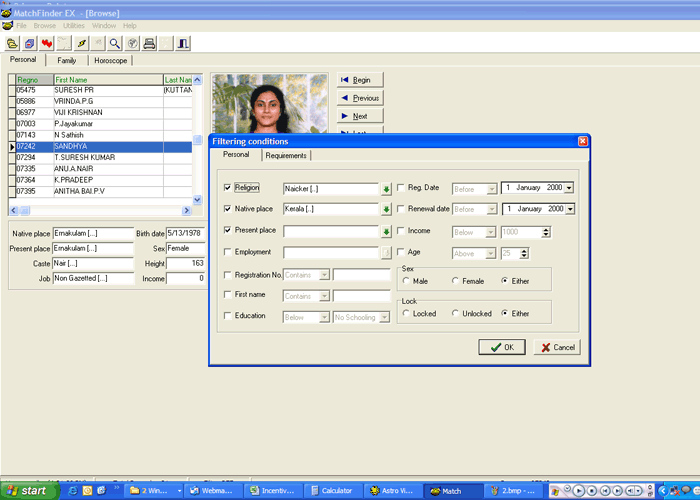Screen dimensions: 700x500
Task: Click the printer toolbar icon
Action: click(149, 43)
